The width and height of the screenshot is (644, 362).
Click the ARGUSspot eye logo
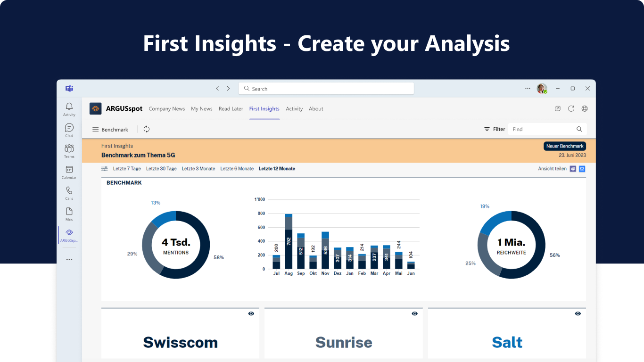pyautogui.click(x=96, y=108)
